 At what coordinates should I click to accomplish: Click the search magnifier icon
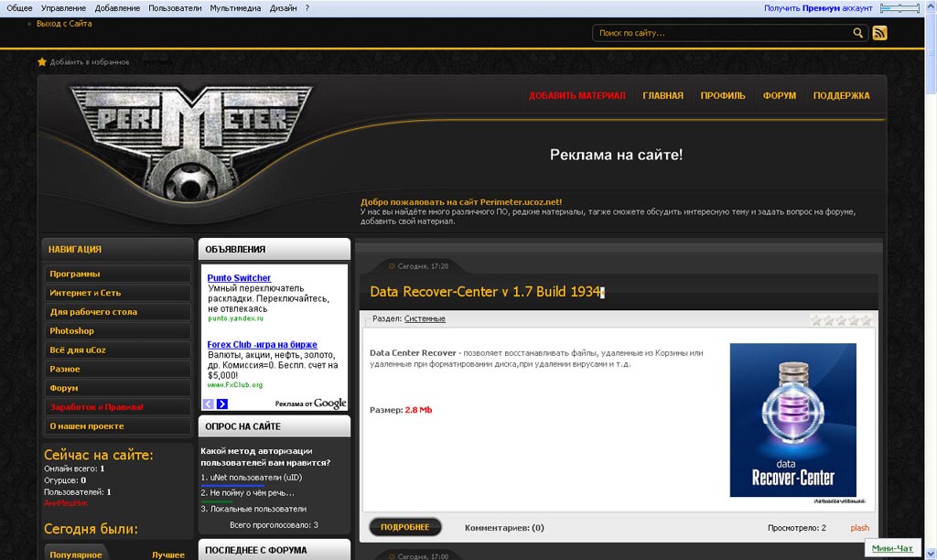[858, 33]
